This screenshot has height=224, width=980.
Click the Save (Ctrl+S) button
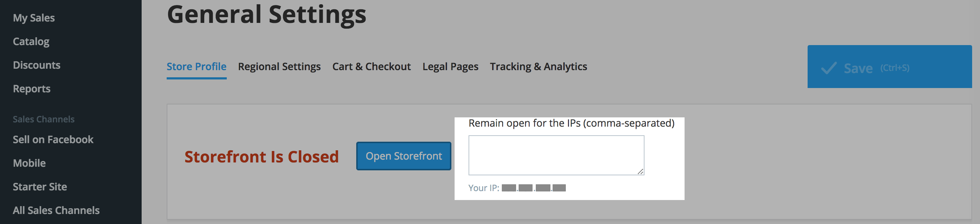(890, 67)
